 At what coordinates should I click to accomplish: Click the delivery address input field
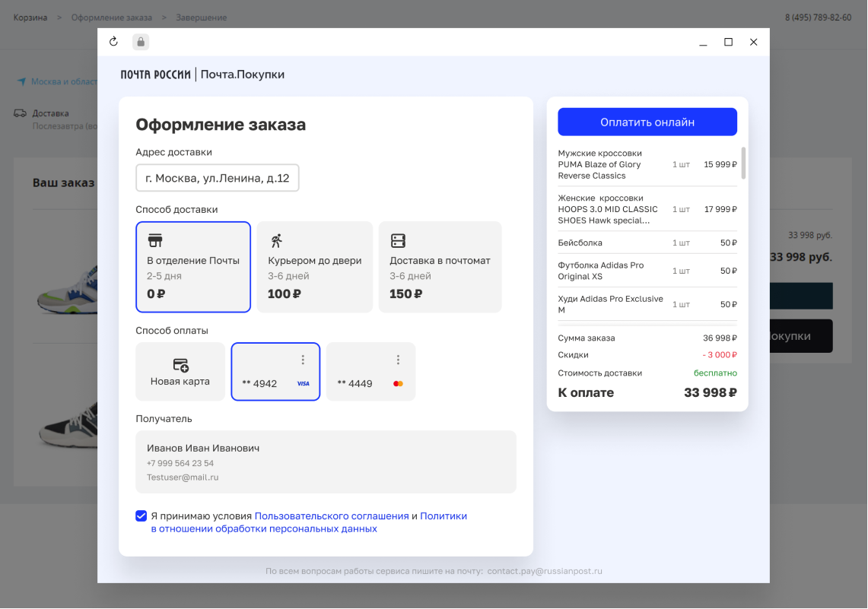[218, 177]
